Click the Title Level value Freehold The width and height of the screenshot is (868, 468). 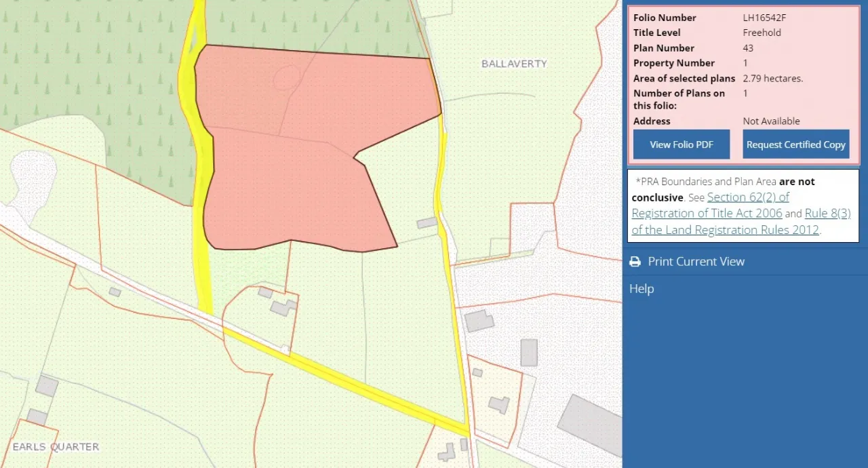click(x=762, y=33)
